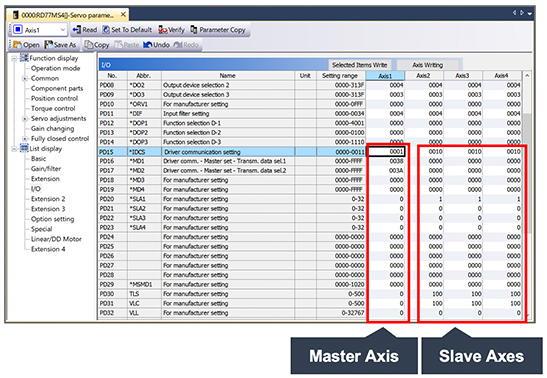Click the table vertical scrollbar
Viewport: 547px width, 378px height.
point(527,194)
